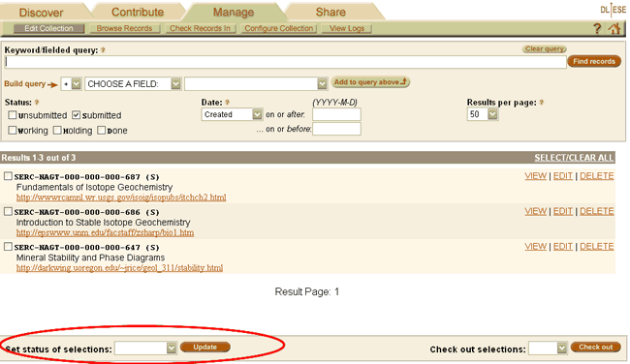
Task: Open Edit Collection submenu item
Action: pos(49,28)
